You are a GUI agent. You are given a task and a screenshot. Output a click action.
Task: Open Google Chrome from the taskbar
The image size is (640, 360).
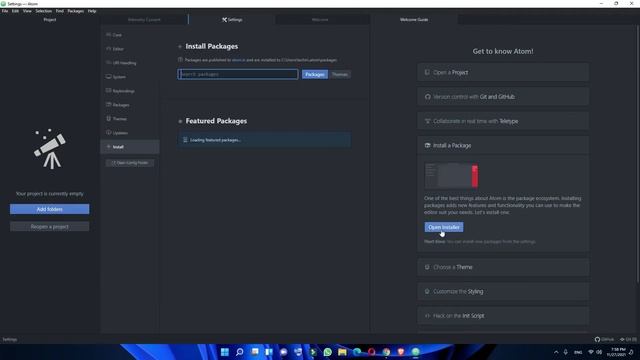(386, 352)
